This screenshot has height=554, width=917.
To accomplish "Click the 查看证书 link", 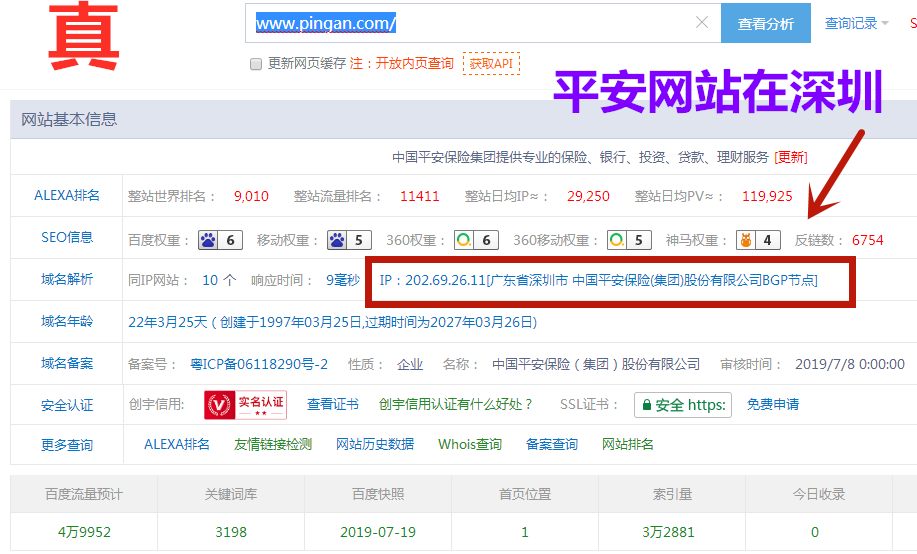I will pos(333,405).
